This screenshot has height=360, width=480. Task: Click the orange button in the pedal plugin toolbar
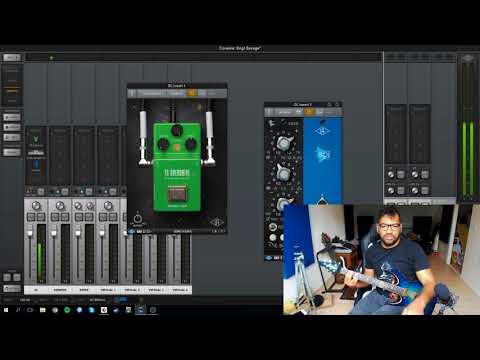192,93
